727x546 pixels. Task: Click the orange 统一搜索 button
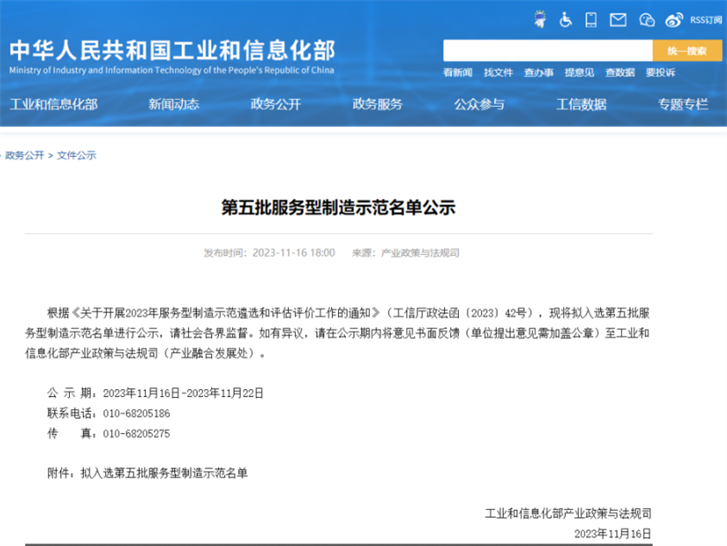click(x=687, y=51)
